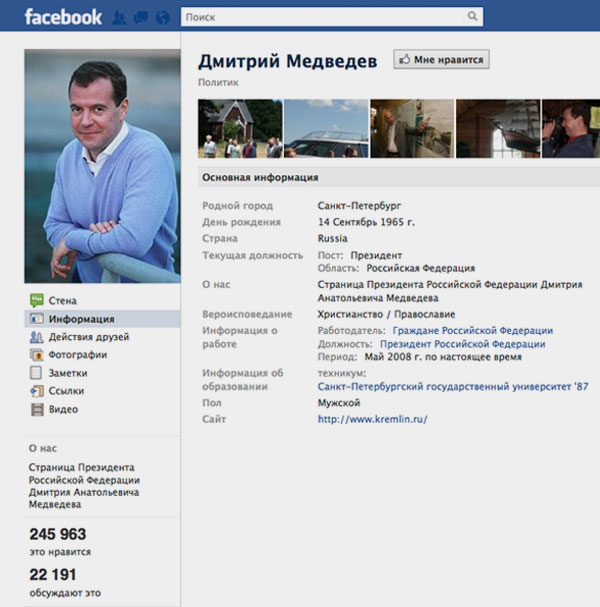The height and width of the screenshot is (607, 600).
Task: Open the Заметки section
Action: [102, 373]
